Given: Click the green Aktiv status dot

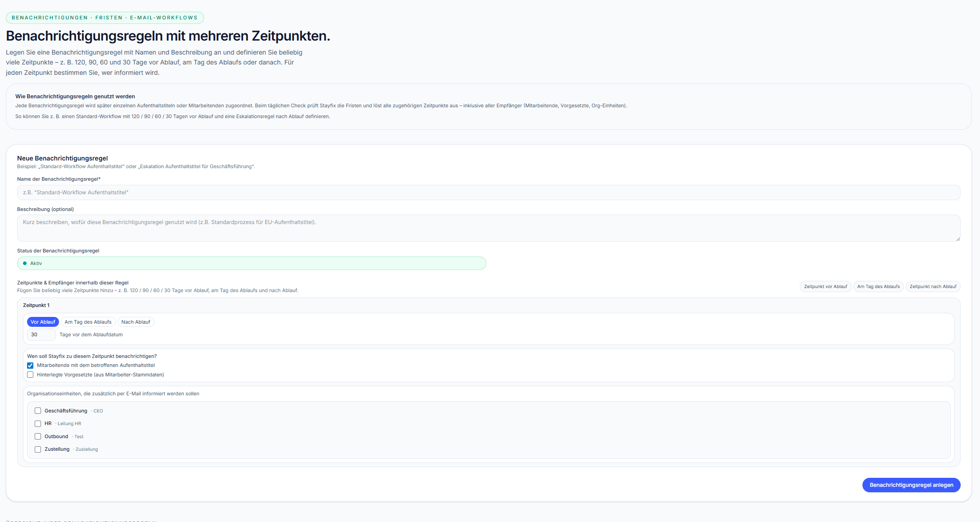Looking at the screenshot, I should coord(25,263).
